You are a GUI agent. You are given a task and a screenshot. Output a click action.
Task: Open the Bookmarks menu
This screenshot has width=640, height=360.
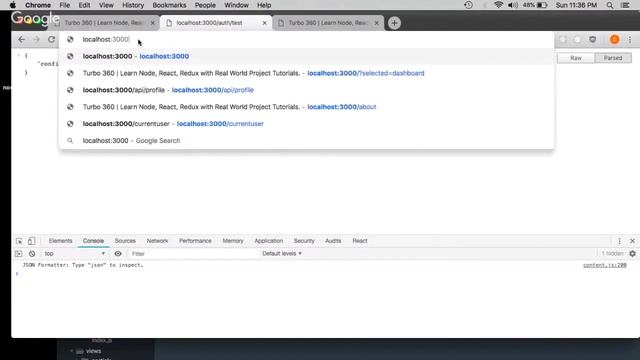point(169,5)
